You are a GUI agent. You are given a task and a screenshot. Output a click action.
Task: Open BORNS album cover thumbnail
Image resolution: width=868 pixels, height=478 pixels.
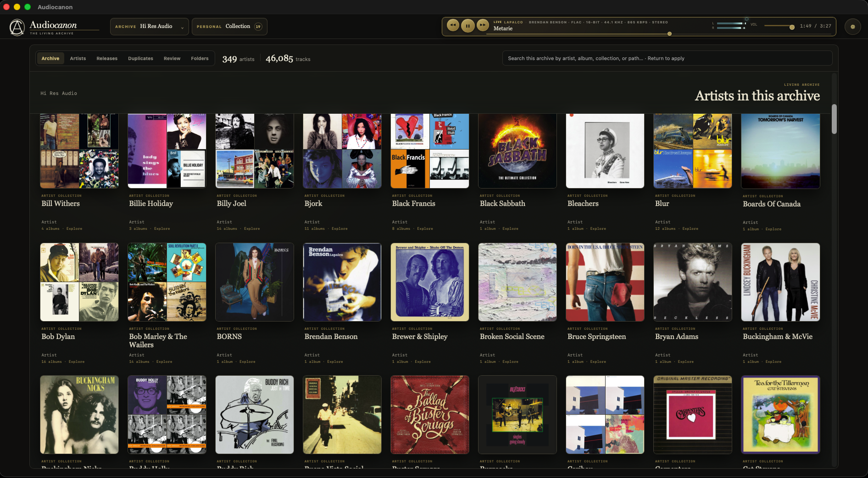[x=255, y=282]
